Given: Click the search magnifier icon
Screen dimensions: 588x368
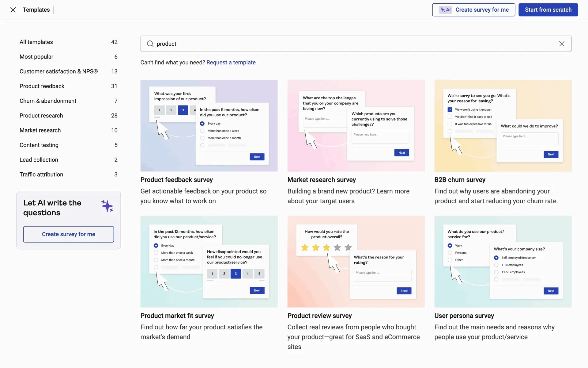Looking at the screenshot, I should tap(150, 44).
